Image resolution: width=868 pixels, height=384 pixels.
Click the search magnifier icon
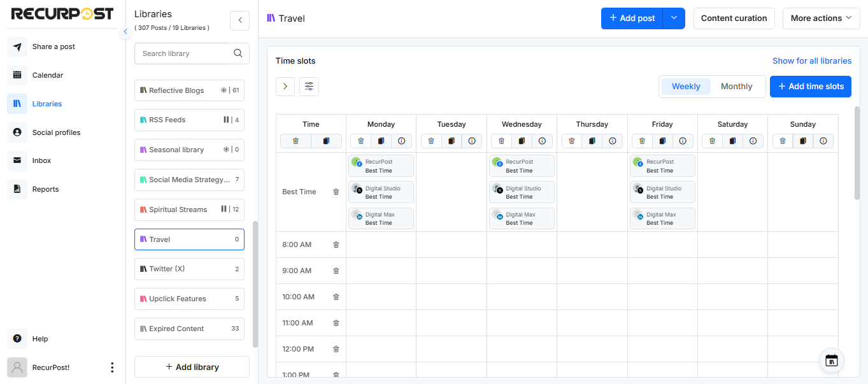pos(238,53)
